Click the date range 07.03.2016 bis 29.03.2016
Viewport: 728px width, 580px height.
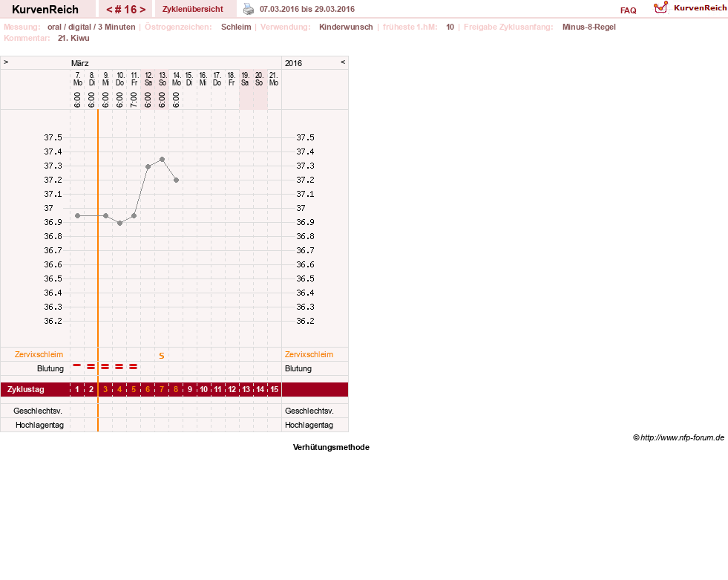coord(307,9)
